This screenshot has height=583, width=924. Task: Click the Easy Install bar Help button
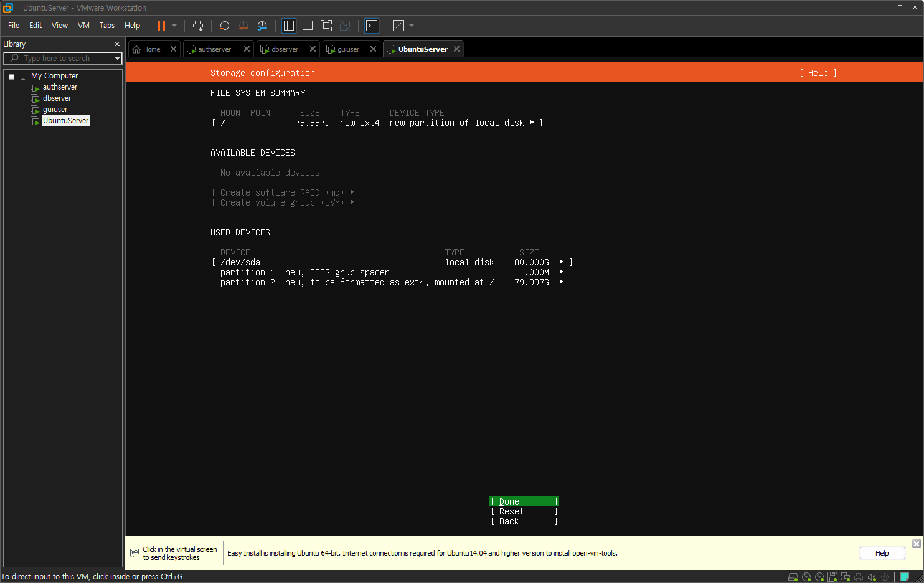coord(882,553)
